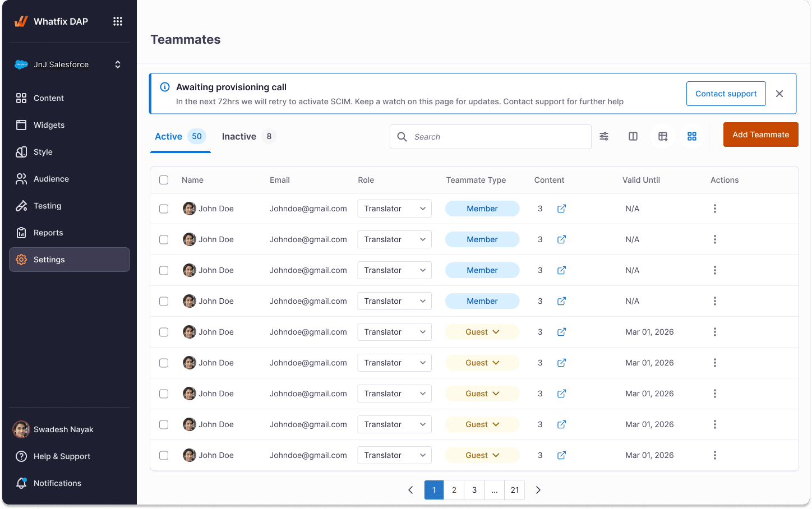812x509 pixels.
Task: Open Swadesh Nayak profile avatar
Action: point(21,429)
